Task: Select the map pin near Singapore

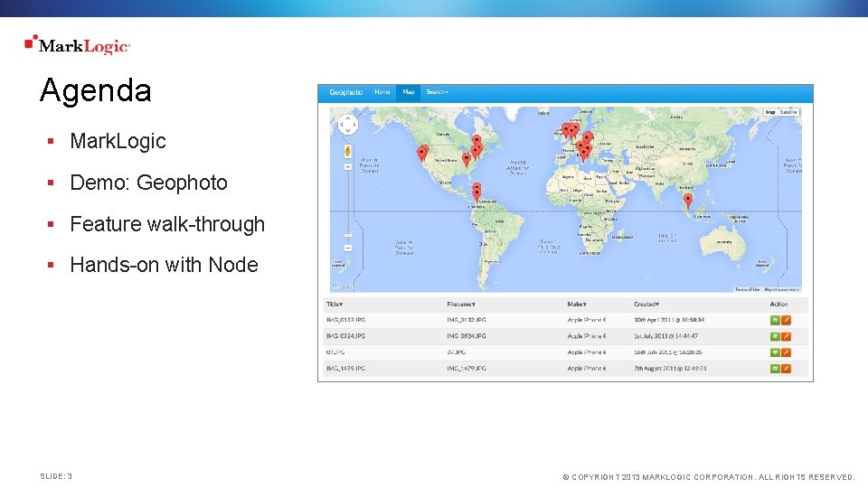Action: pyautogui.click(x=687, y=201)
